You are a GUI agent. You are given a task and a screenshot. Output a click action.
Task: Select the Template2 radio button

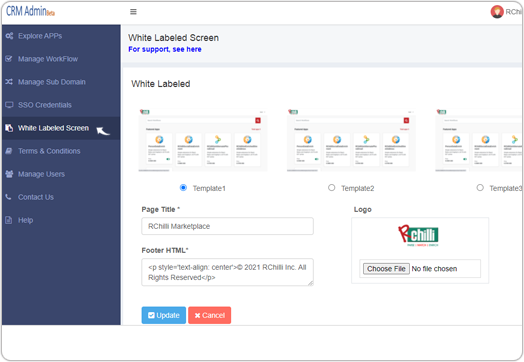332,188
